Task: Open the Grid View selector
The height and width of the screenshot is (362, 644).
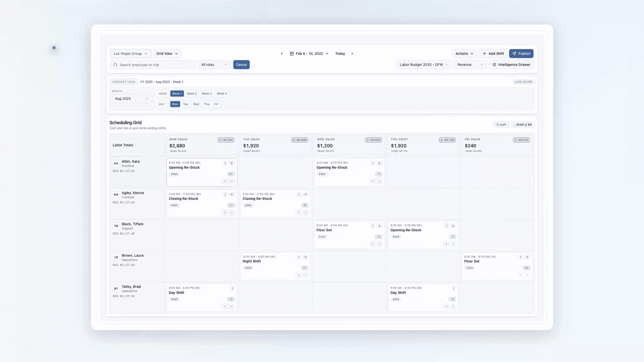Action: (167, 54)
